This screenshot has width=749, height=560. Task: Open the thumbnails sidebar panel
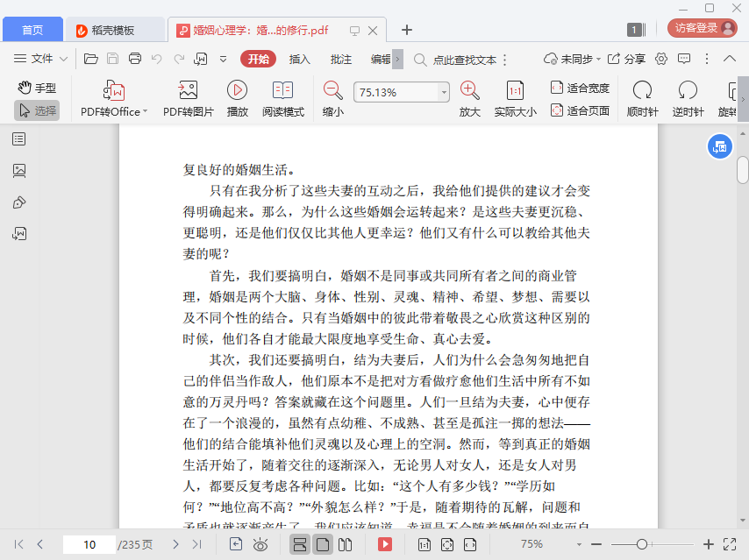(19, 170)
